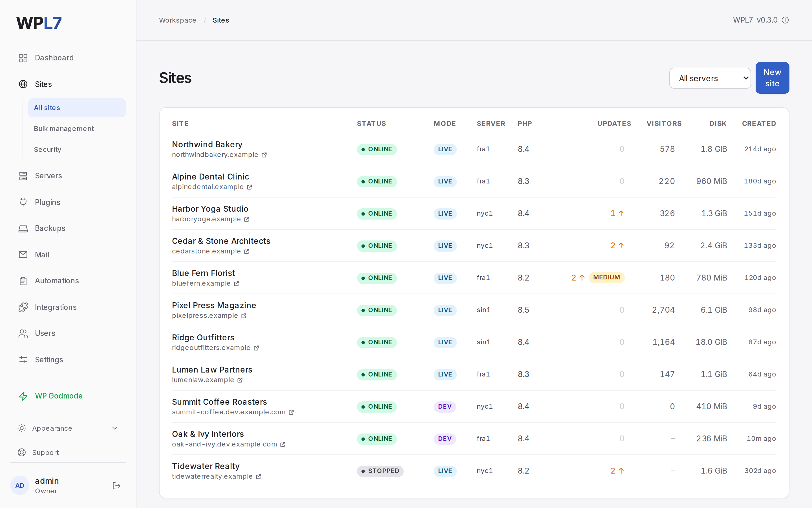The height and width of the screenshot is (508, 812).
Task: Click the Settings sliders icon
Action: click(x=23, y=360)
